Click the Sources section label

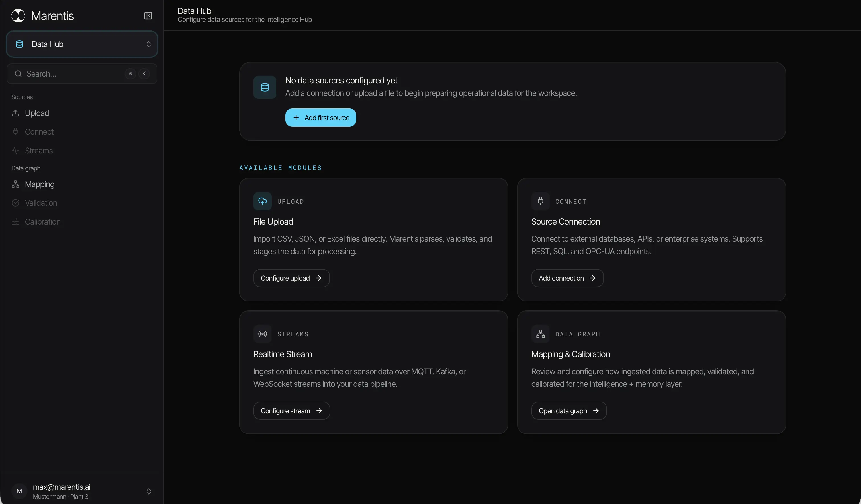[x=22, y=97]
